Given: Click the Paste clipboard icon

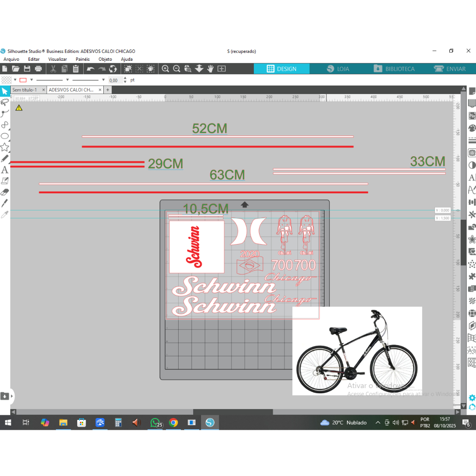Looking at the screenshot, I should (76, 69).
